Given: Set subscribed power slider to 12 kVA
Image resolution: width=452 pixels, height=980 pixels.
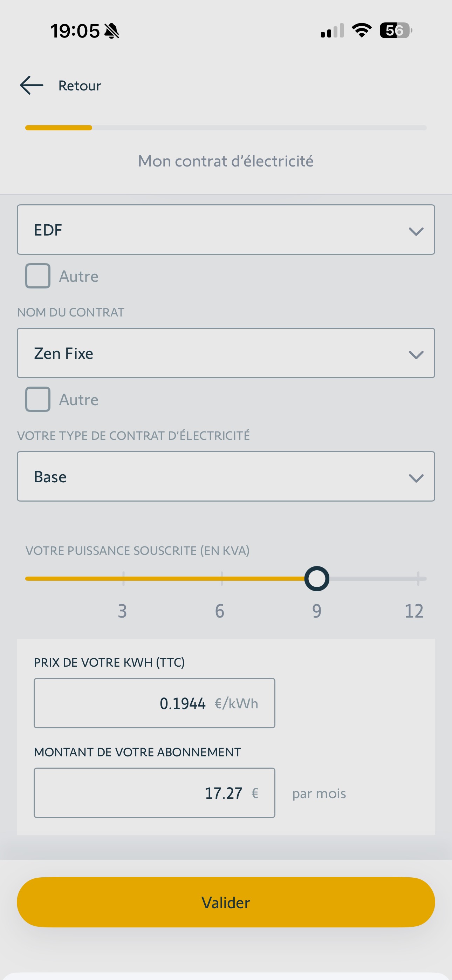Looking at the screenshot, I should [x=418, y=579].
